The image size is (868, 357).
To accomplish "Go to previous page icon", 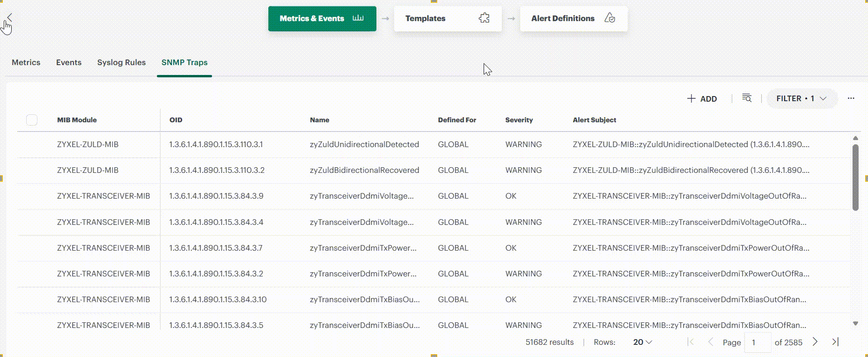I will pos(710,342).
